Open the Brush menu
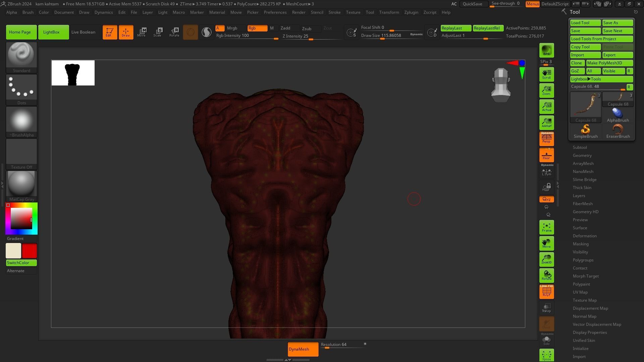Viewport: 644px width, 362px height. pyautogui.click(x=28, y=12)
